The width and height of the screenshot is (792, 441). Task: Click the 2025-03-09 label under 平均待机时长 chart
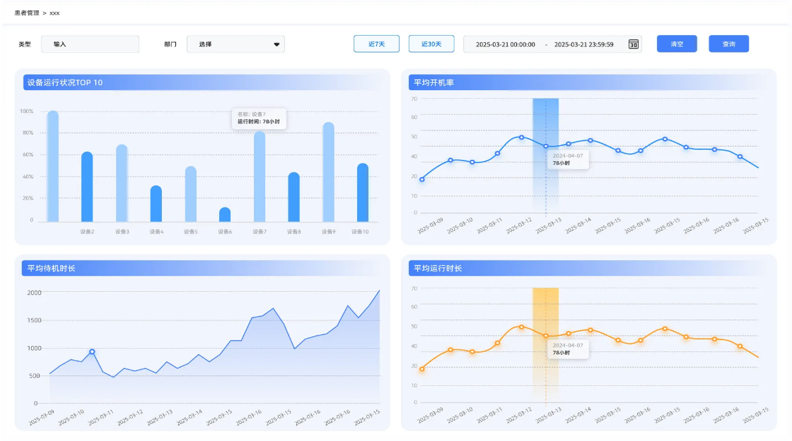click(41, 418)
